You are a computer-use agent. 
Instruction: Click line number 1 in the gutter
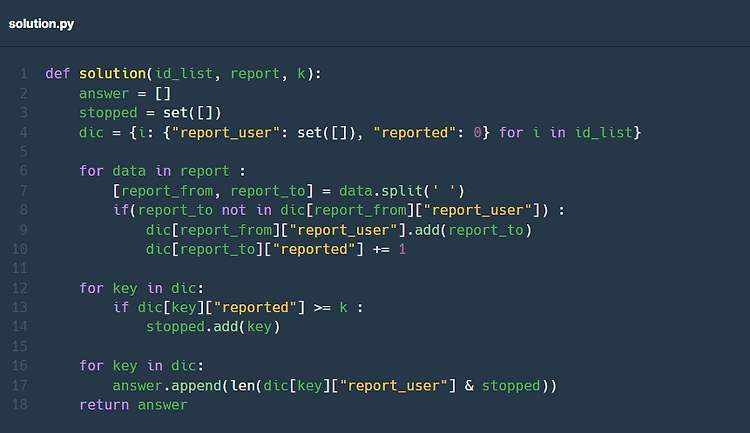pos(23,74)
